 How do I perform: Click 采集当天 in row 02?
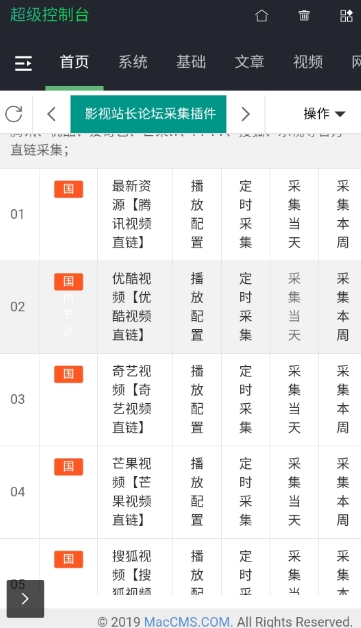pyautogui.click(x=294, y=307)
